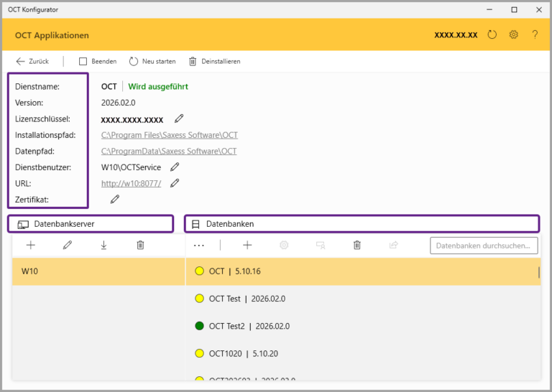Open settings via the header gear icon
This screenshot has height=392, width=552.
pos(514,34)
